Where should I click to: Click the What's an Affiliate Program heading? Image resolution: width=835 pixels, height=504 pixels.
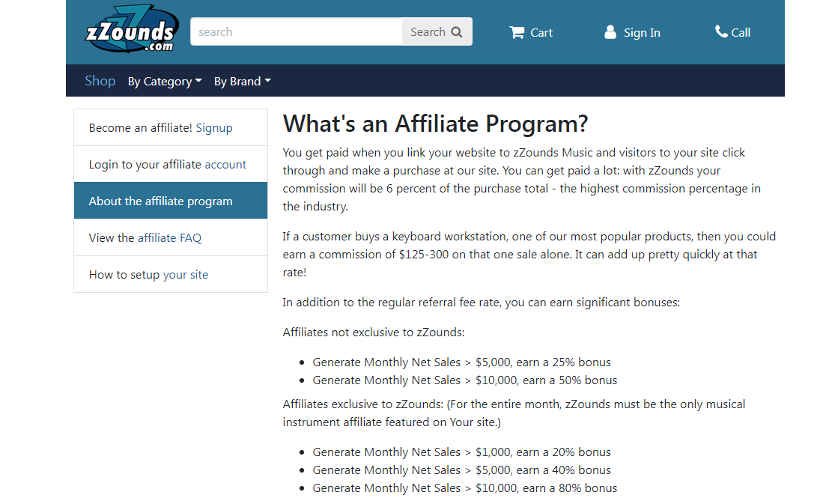(435, 124)
